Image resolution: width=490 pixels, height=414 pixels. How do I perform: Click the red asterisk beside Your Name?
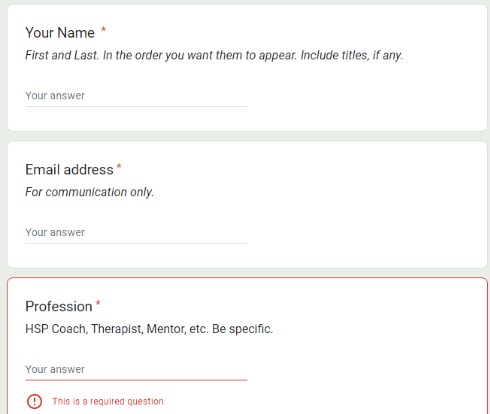(104, 30)
